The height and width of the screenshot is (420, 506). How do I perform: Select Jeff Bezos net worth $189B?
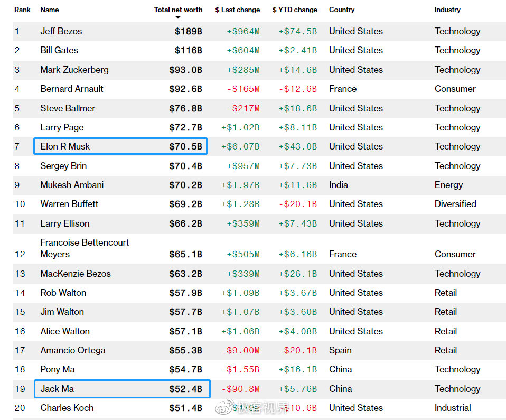[189, 31]
